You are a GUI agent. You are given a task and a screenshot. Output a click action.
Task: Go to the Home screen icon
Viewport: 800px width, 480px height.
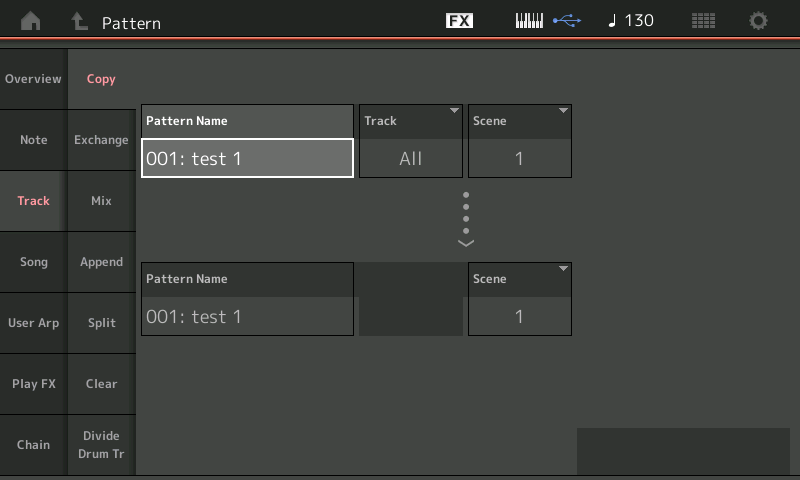pos(30,21)
